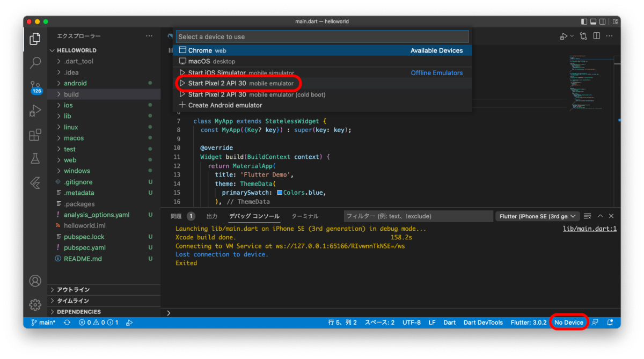Image resolution: width=644 pixels, height=359 pixels.
Task: Open Source Control with 126 badge
Action: (35, 87)
